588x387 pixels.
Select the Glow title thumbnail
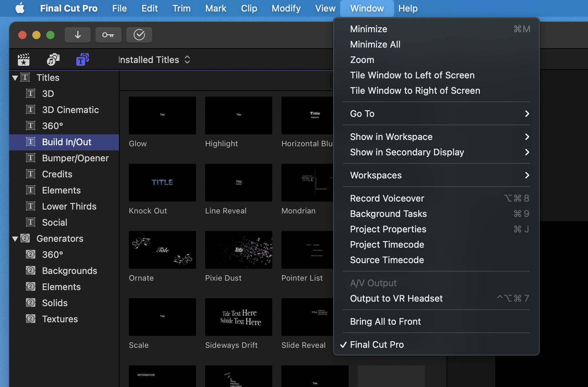(x=162, y=115)
